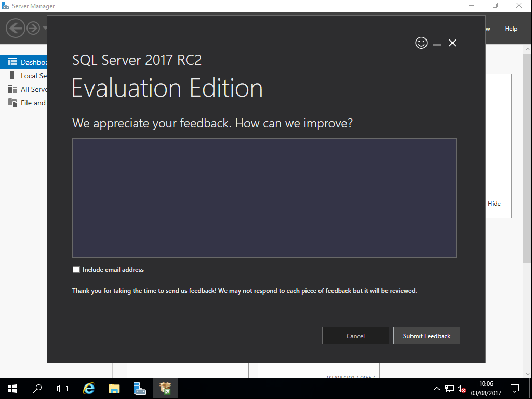The height and width of the screenshot is (399, 532).
Task: Open the Action Center notifications icon
Action: [x=515, y=388]
